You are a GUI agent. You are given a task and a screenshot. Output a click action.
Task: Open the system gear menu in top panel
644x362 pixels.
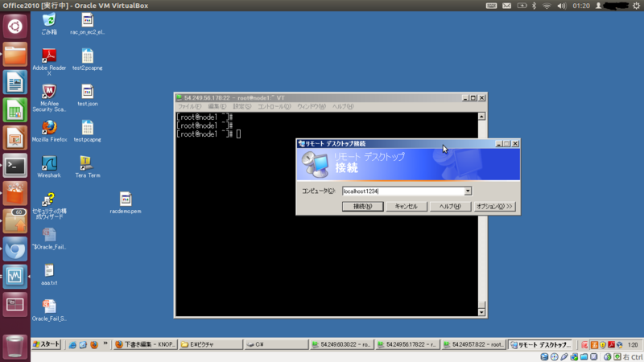click(636, 6)
